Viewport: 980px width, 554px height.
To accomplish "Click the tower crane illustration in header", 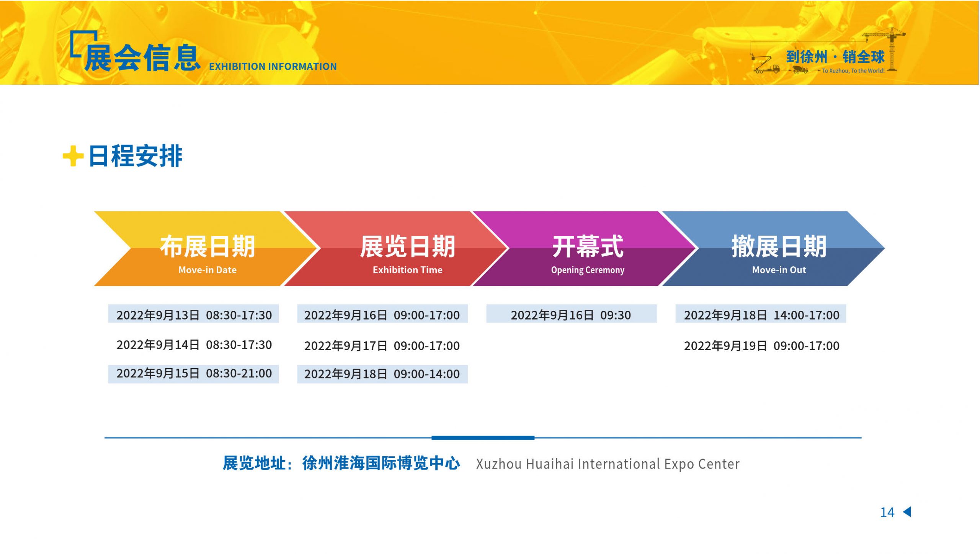I will tap(892, 48).
